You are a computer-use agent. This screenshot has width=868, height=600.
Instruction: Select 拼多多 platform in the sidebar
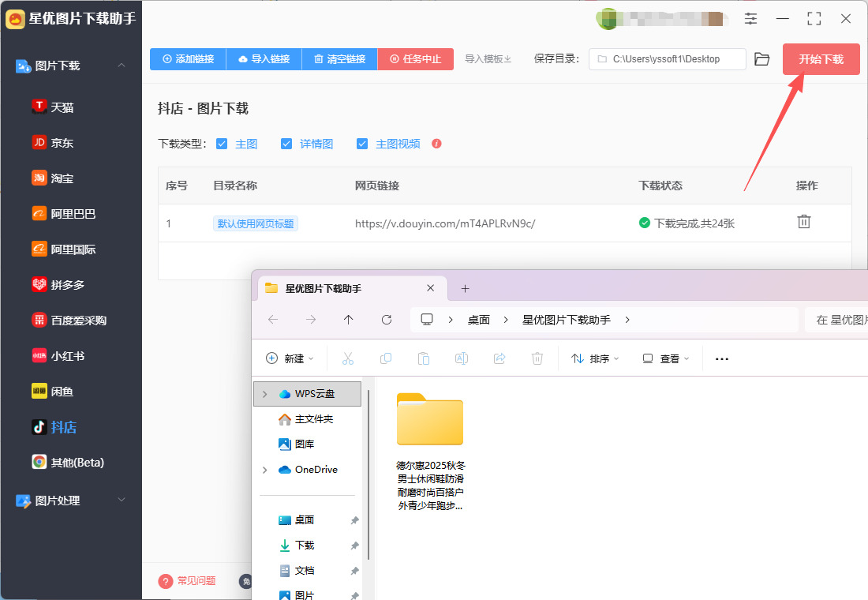tap(67, 285)
